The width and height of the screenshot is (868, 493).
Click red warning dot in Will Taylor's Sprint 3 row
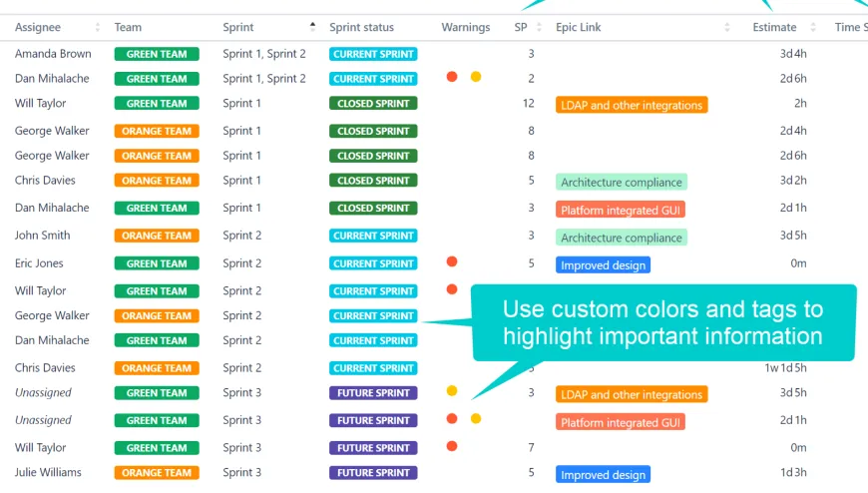pyautogui.click(x=452, y=446)
